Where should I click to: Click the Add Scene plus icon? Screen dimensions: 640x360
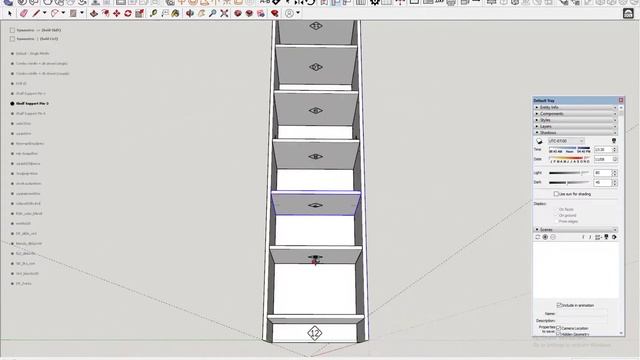(545, 237)
